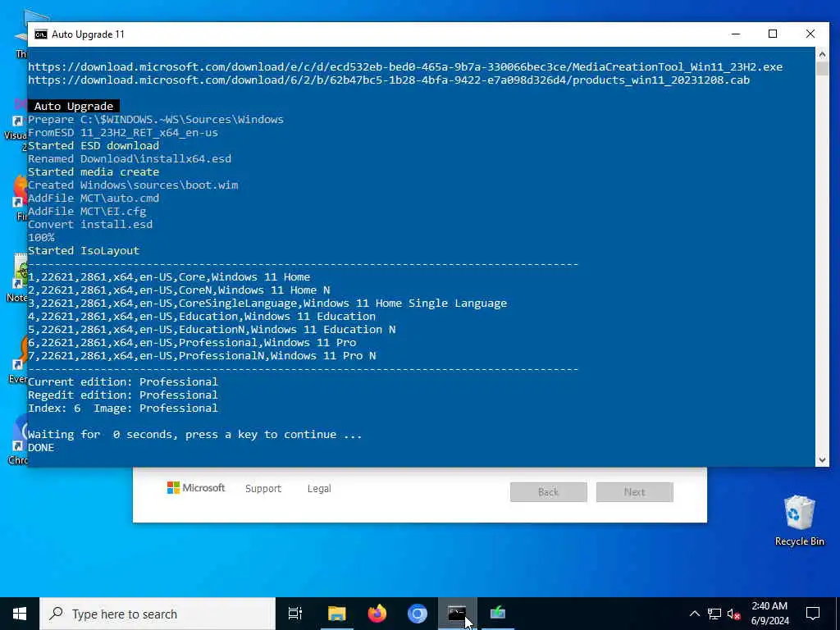Open the Windows Start menu
Image resolution: width=840 pixels, height=630 pixels.
point(20,614)
